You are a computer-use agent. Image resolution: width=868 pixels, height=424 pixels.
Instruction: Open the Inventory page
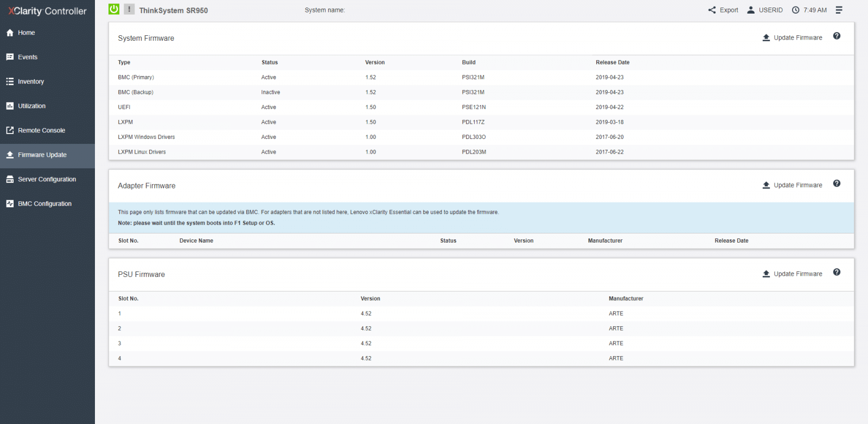[47, 81]
